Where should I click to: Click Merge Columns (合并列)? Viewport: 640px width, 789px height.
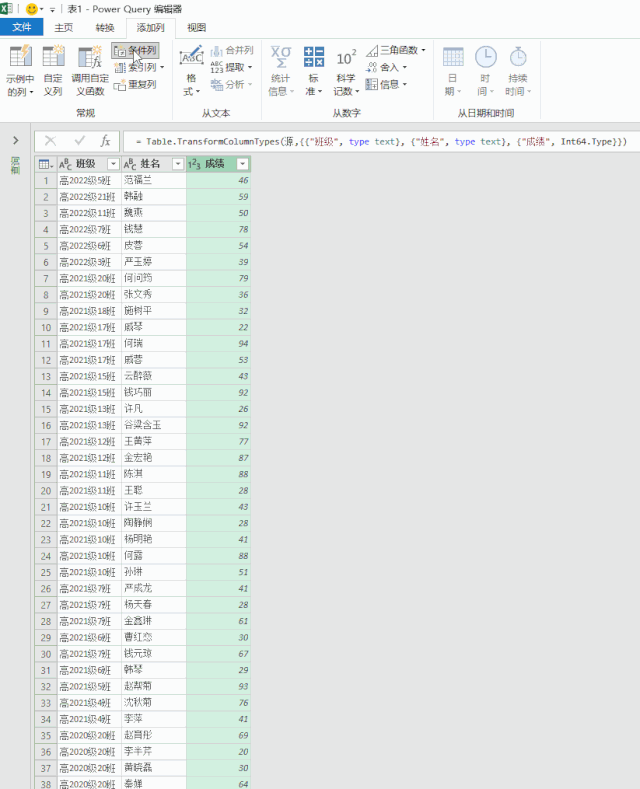click(231, 50)
